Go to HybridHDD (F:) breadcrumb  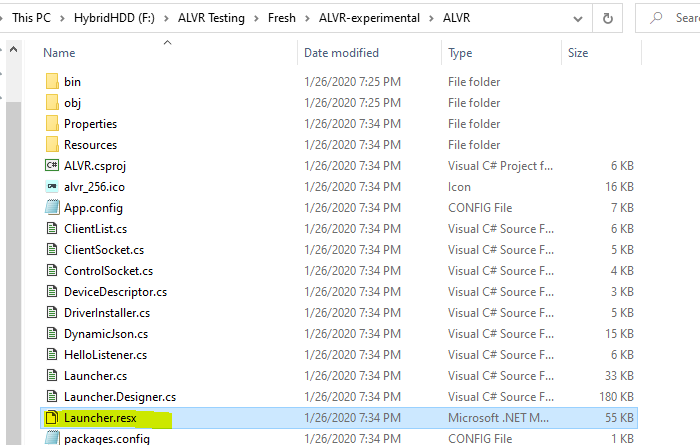click(114, 18)
